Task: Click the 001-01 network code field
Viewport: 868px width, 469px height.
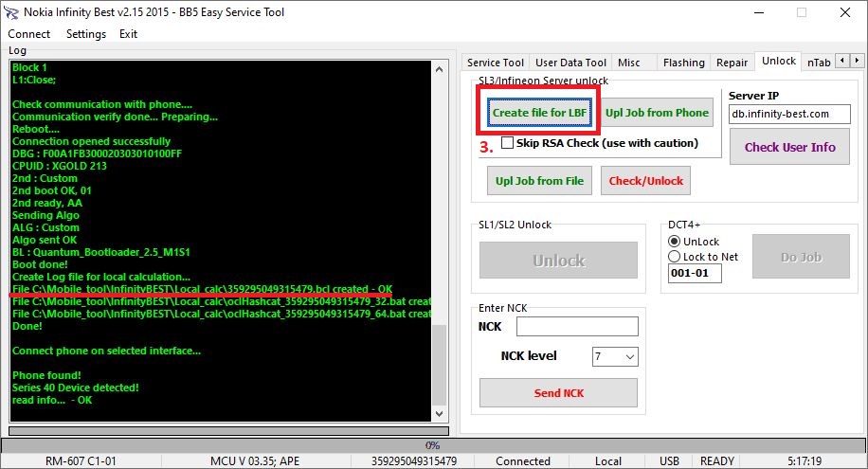Action: coord(695,273)
